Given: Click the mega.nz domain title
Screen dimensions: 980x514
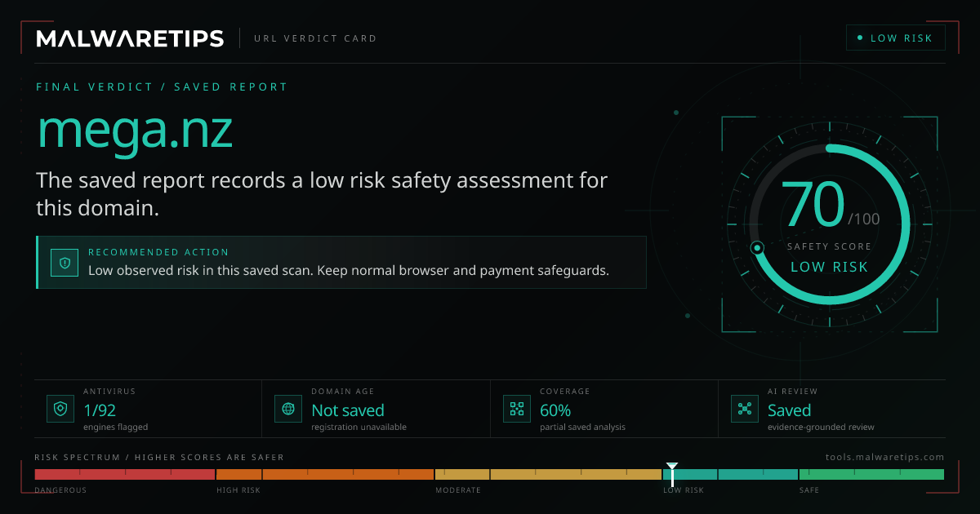Looking at the screenshot, I should coord(135,131).
